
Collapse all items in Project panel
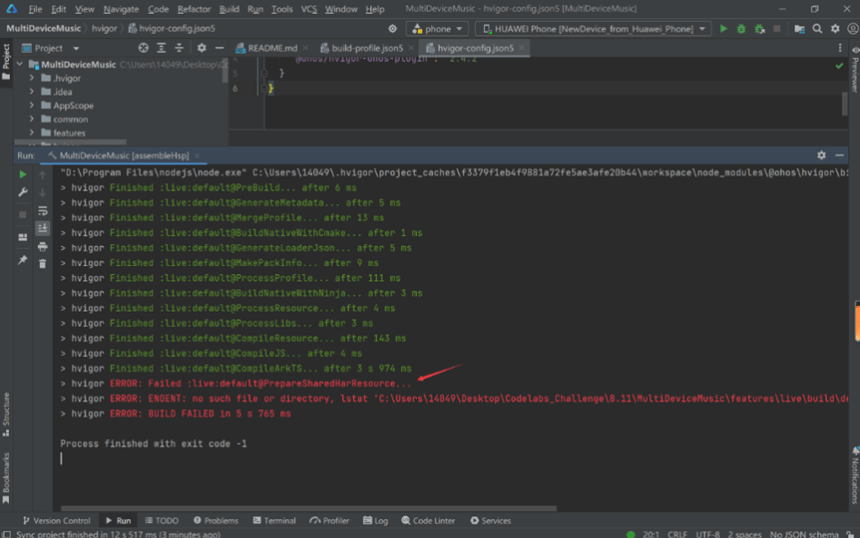point(179,48)
